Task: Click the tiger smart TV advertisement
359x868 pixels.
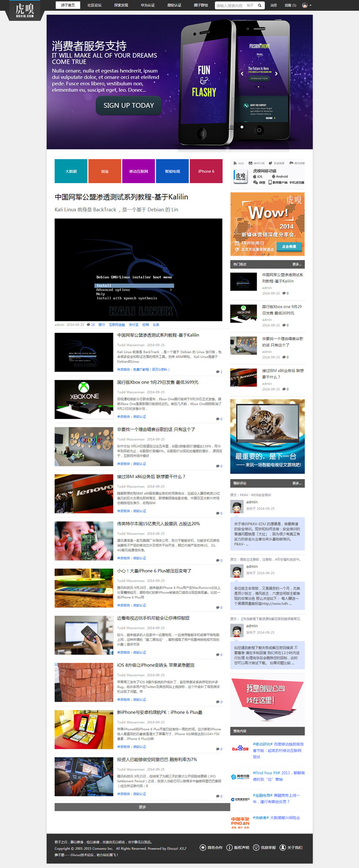Action: coord(268,437)
